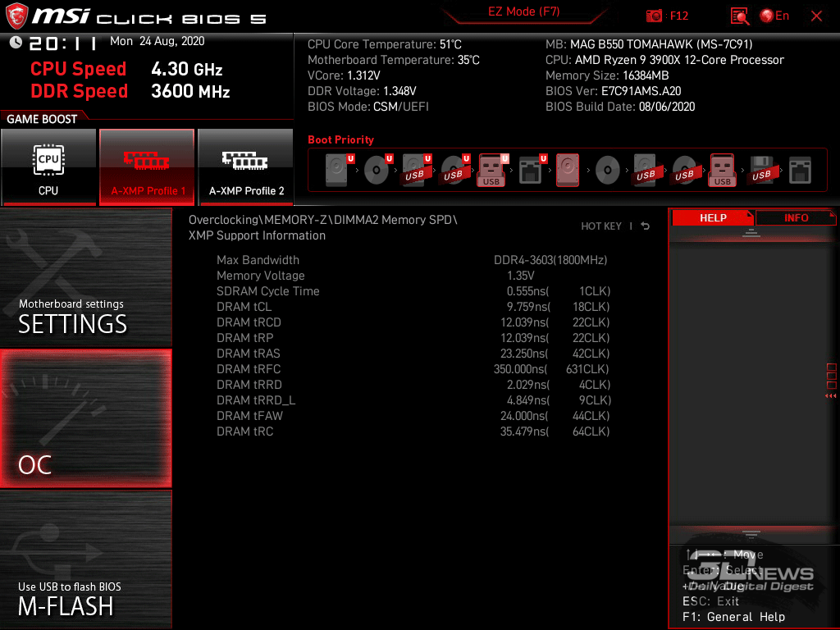Click the Motherboard Temperature 35°C reading
The image size is (840, 630).
[x=393, y=60]
